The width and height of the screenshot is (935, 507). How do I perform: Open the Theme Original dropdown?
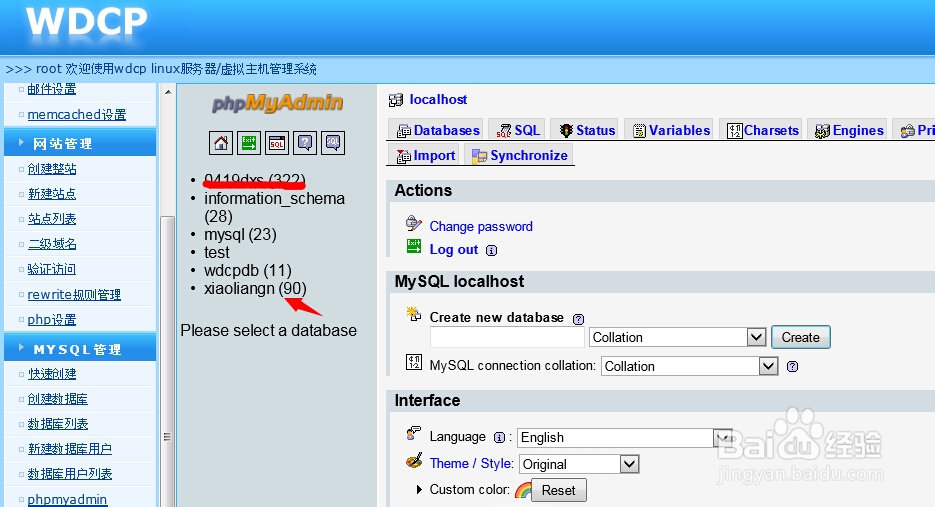click(x=579, y=464)
